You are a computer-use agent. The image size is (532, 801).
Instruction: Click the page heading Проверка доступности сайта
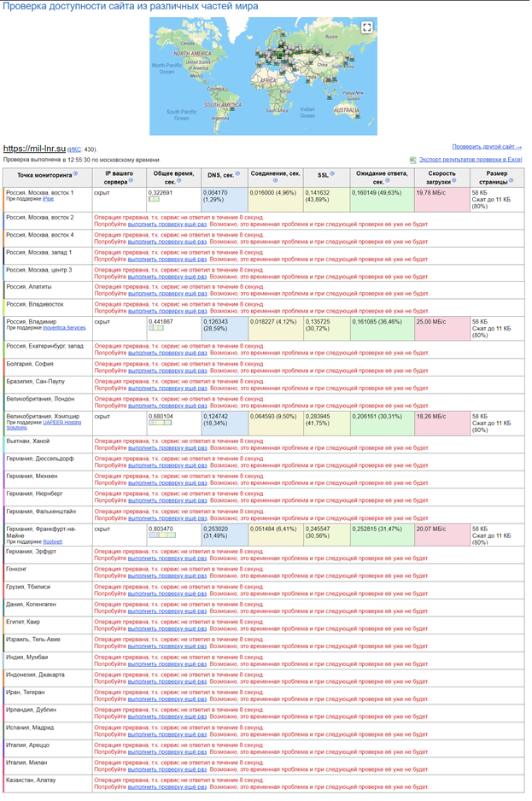tap(131, 6)
